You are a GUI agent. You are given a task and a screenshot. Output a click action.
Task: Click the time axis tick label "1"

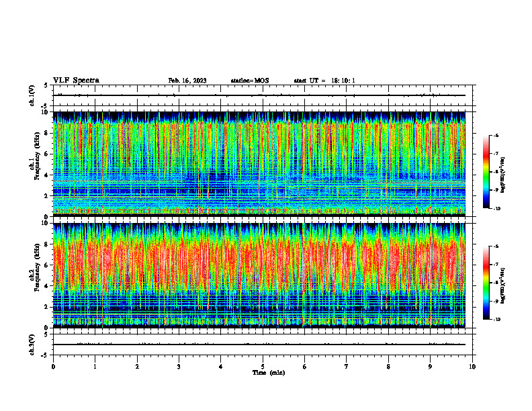[x=95, y=367]
